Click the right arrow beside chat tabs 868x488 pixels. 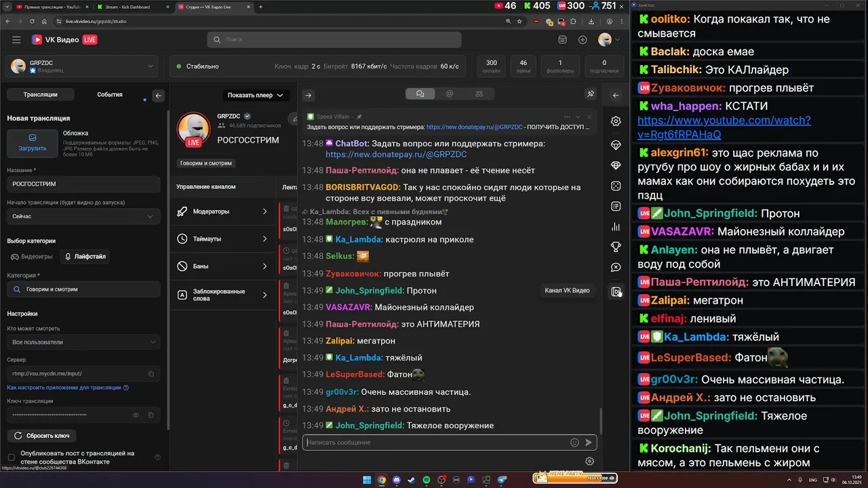tap(308, 95)
